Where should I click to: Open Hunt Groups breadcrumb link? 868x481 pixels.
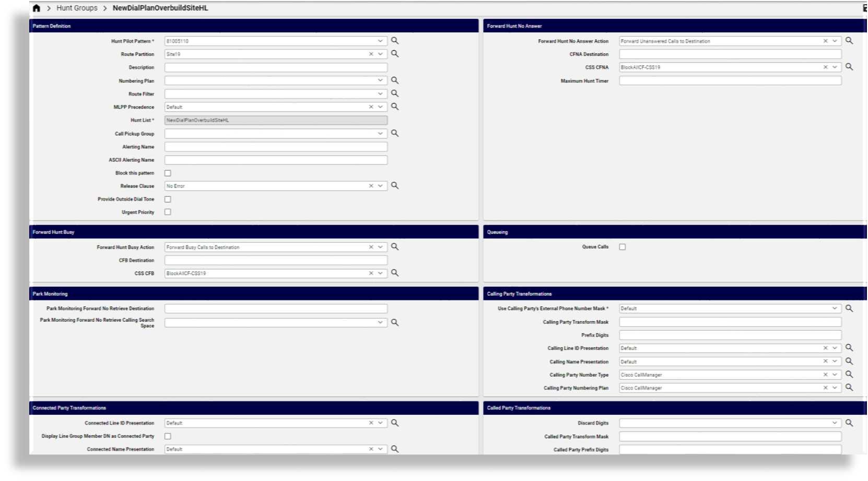point(77,8)
